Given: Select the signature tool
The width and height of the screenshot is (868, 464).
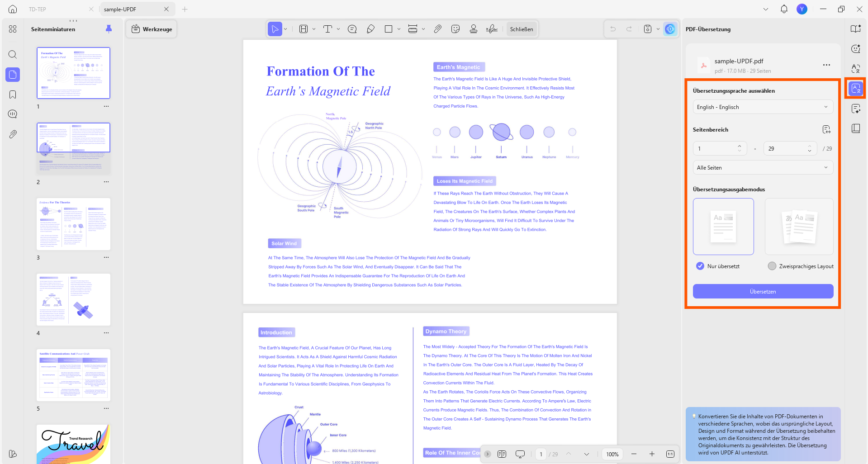Looking at the screenshot, I should (492, 29).
